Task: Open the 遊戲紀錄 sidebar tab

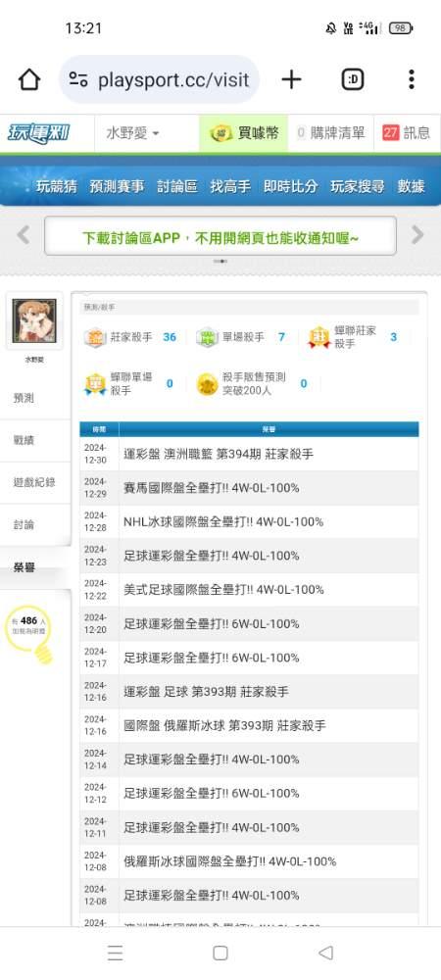Action: pos(34,482)
